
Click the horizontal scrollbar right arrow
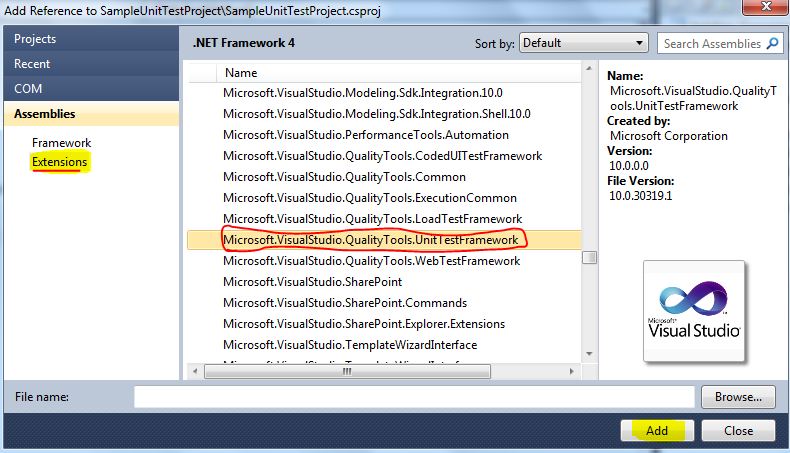click(x=571, y=371)
